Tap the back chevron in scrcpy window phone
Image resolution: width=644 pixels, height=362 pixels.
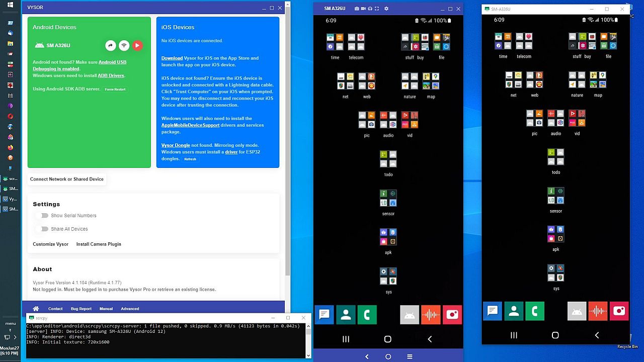coord(597,335)
